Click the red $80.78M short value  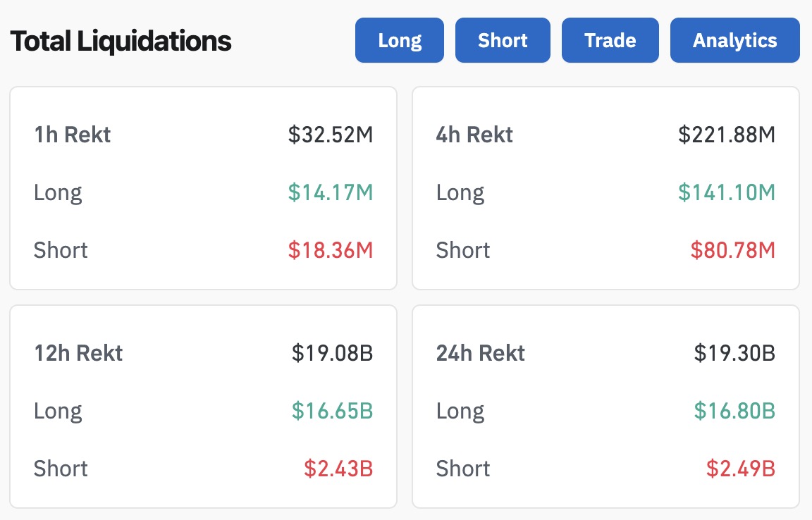(732, 250)
